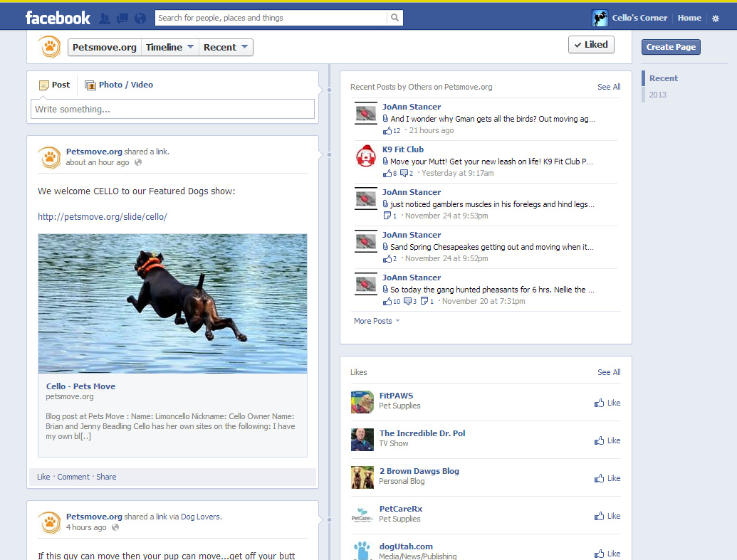Click 'Yesterday at 9:17am' timestamp

click(x=457, y=174)
